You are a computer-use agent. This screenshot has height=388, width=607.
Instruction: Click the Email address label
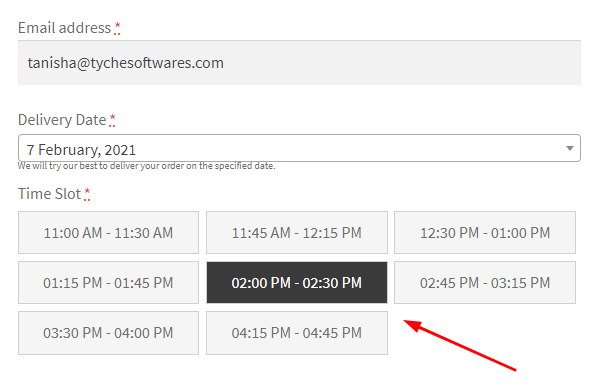tap(65, 28)
